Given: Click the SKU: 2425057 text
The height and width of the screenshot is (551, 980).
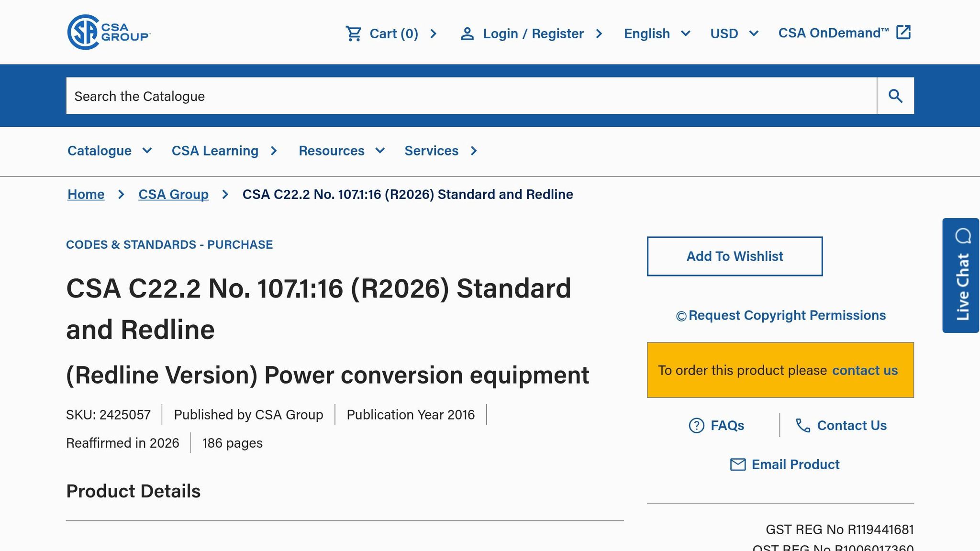Looking at the screenshot, I should tap(108, 415).
